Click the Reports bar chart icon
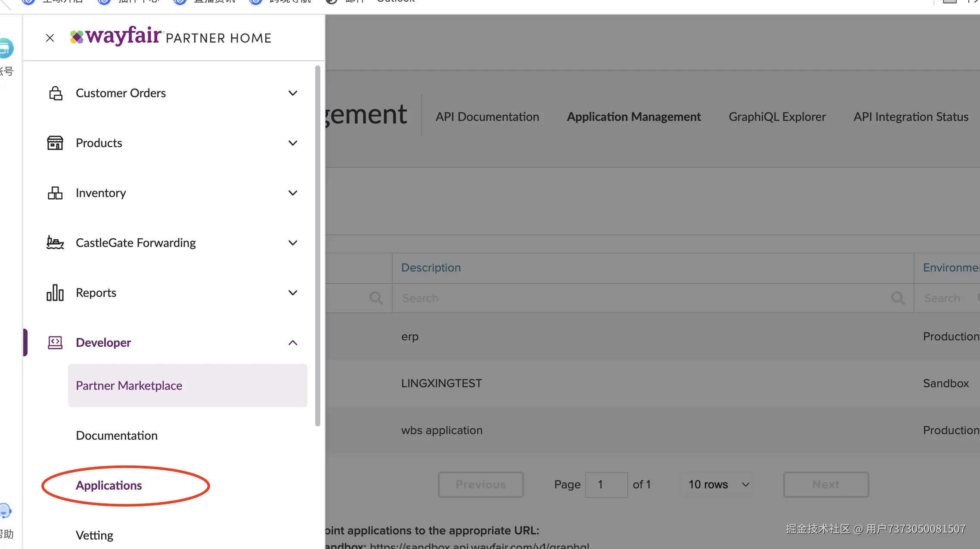This screenshot has height=549, width=980. (x=55, y=293)
